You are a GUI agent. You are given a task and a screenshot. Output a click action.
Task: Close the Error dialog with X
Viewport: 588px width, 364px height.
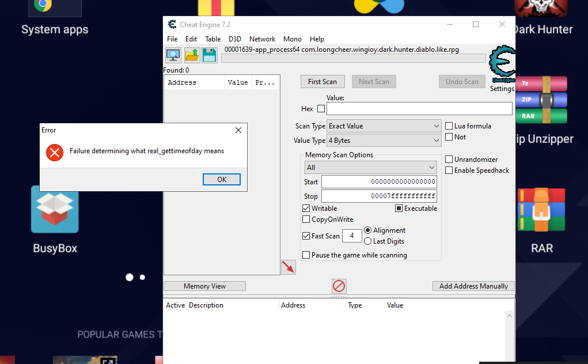(238, 130)
